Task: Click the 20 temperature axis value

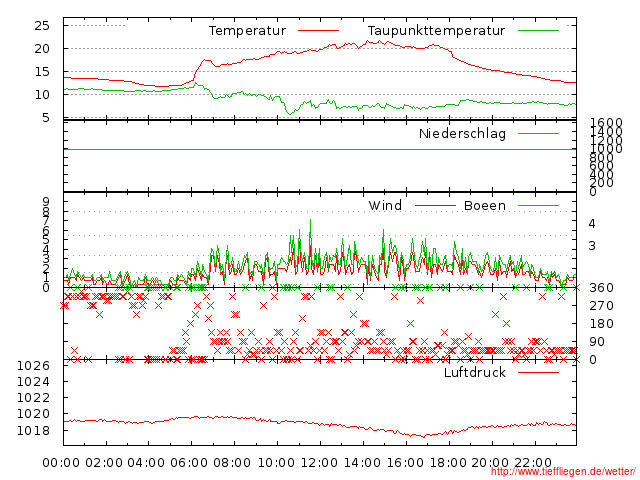Action: pyautogui.click(x=42, y=49)
